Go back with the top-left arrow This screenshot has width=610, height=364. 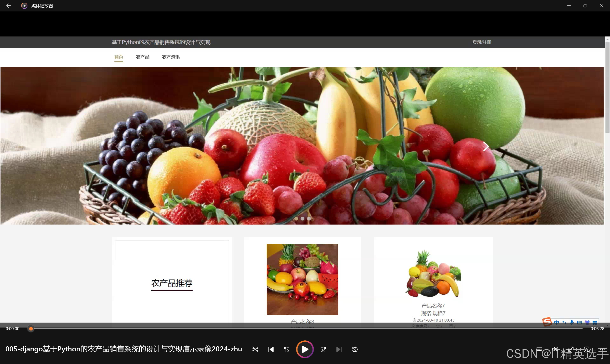point(8,6)
